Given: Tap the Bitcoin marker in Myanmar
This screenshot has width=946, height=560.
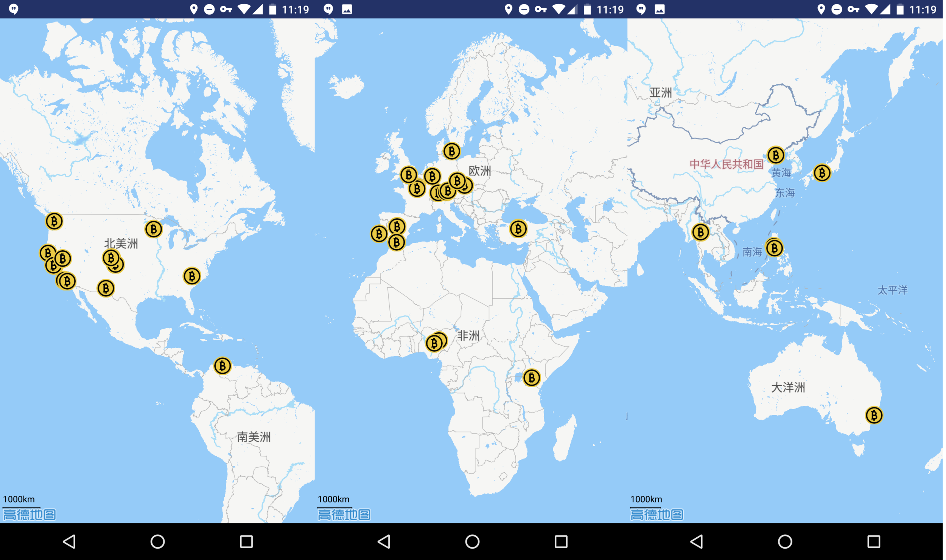Looking at the screenshot, I should [700, 232].
